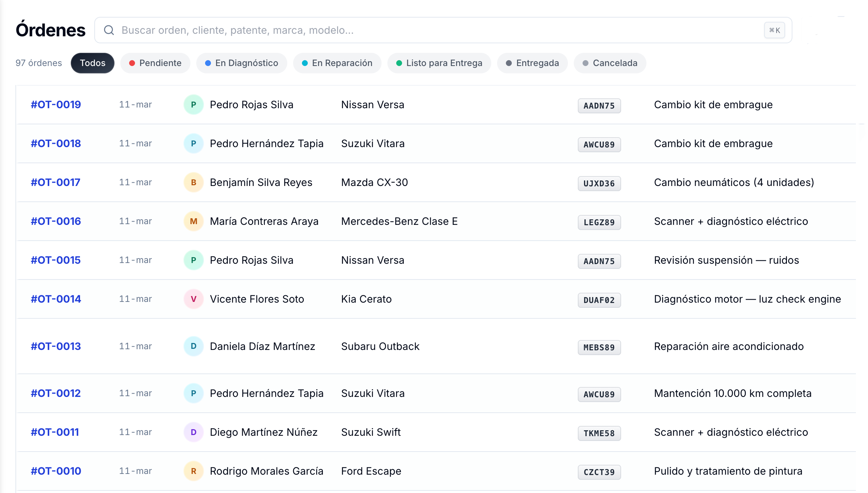The image size is (868, 493).
Task: Click the P avatar in row #OT-0012
Action: coord(194,393)
